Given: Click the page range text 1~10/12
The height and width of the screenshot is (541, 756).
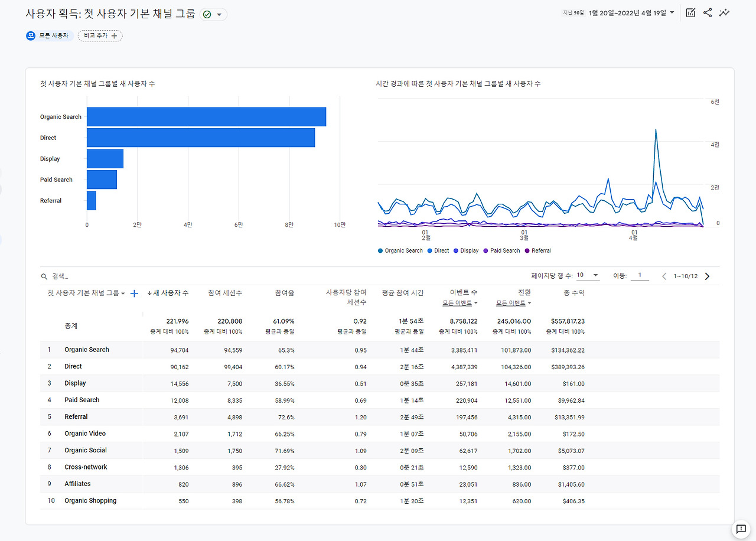Looking at the screenshot, I should pos(686,276).
